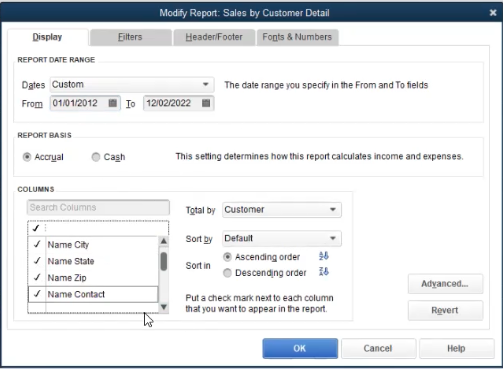
Task: Click the ascending sort A-Z icon
Action: 323,256
